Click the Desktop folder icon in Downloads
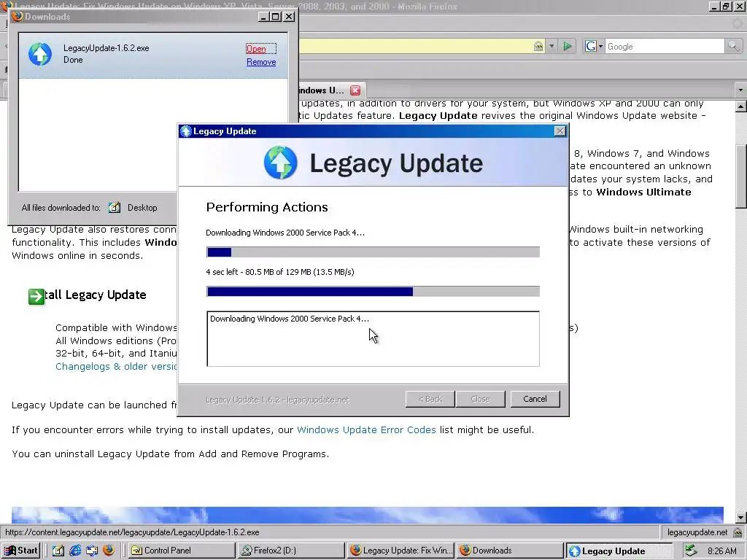Viewport: 747px width, 560px height. [115, 207]
